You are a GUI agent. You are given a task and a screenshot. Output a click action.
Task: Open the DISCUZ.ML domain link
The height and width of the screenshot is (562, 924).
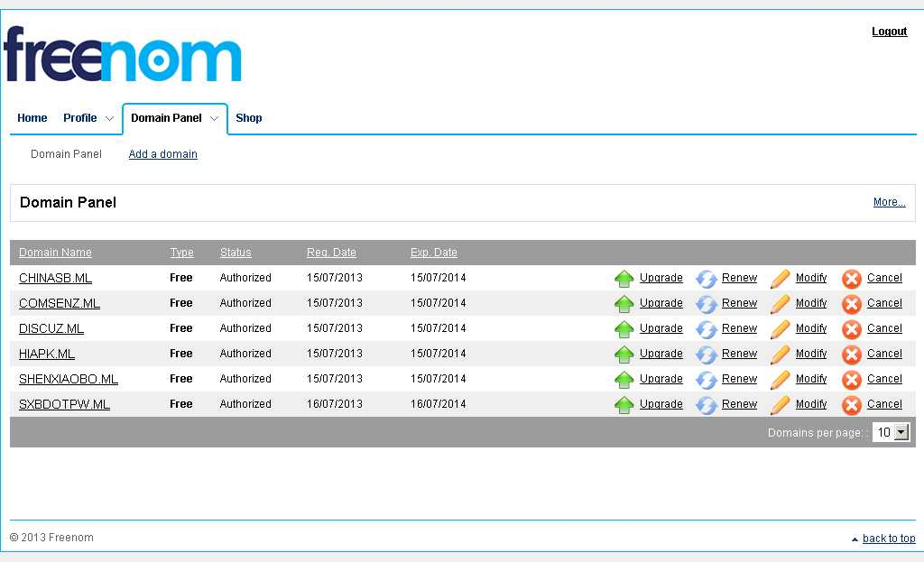coord(51,328)
